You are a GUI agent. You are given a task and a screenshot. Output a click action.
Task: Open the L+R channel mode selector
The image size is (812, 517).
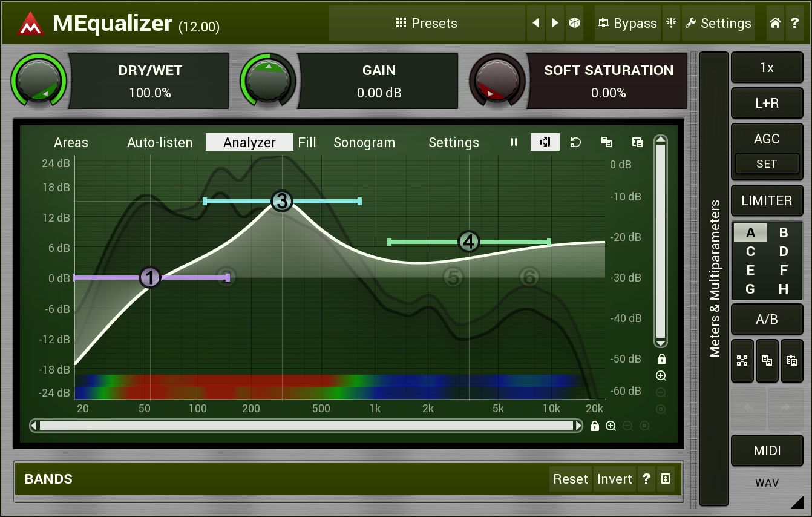click(x=767, y=104)
